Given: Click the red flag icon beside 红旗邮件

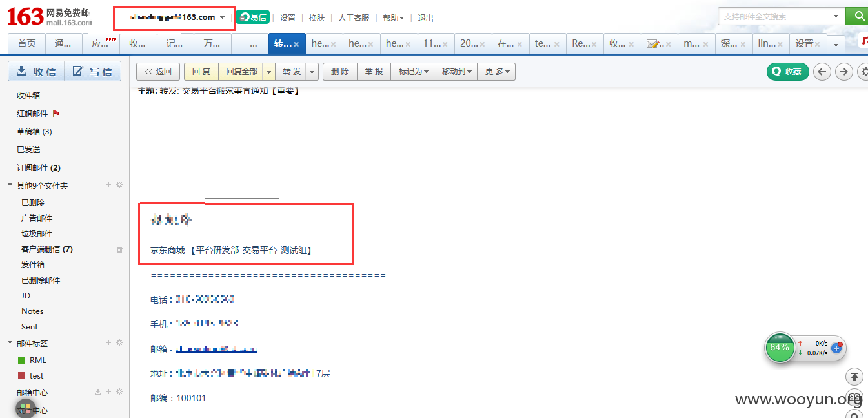Looking at the screenshot, I should click(56, 113).
